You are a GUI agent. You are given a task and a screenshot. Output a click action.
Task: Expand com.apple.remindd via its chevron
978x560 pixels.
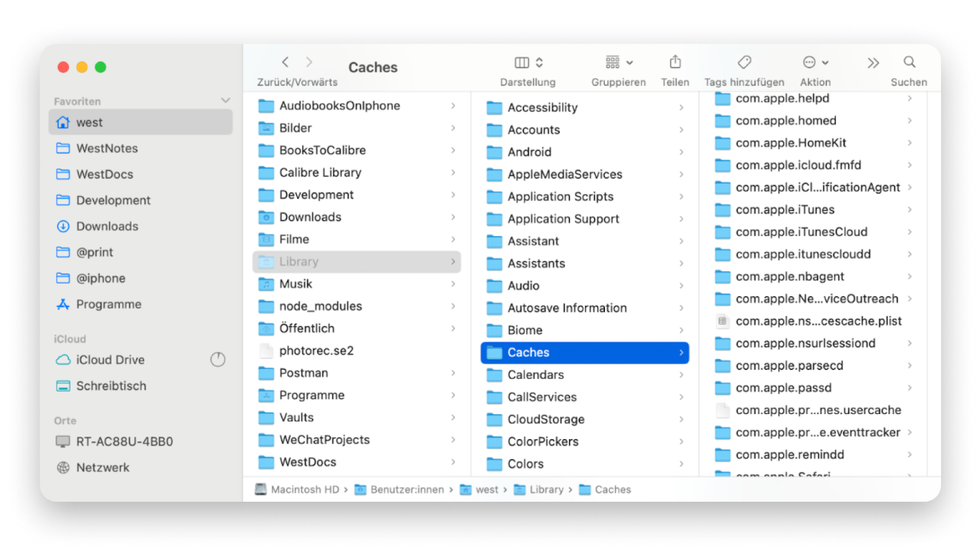tap(909, 455)
